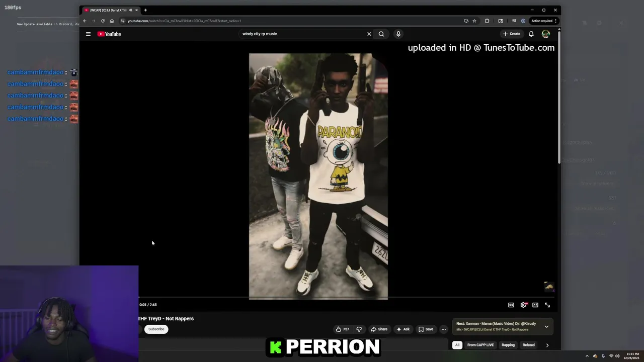This screenshot has height=362, width=644.
Task: Enter fullscreen on the video player
Action: pyautogui.click(x=547, y=305)
